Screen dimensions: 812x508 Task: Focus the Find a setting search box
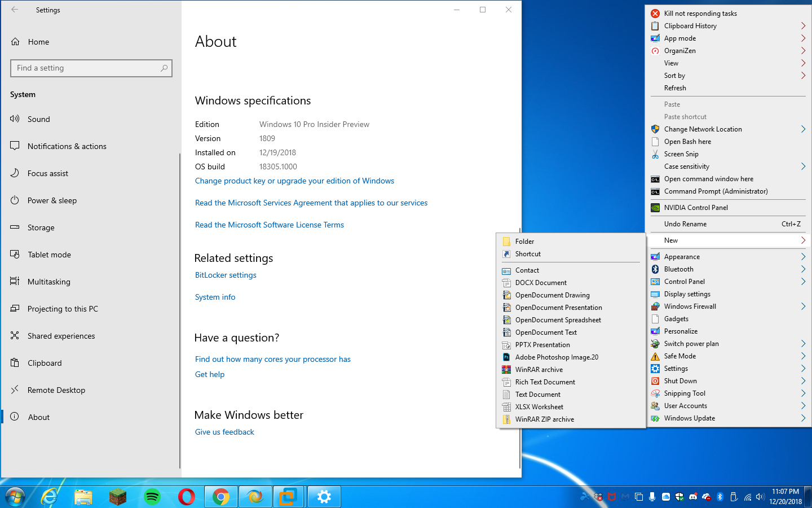(x=91, y=68)
